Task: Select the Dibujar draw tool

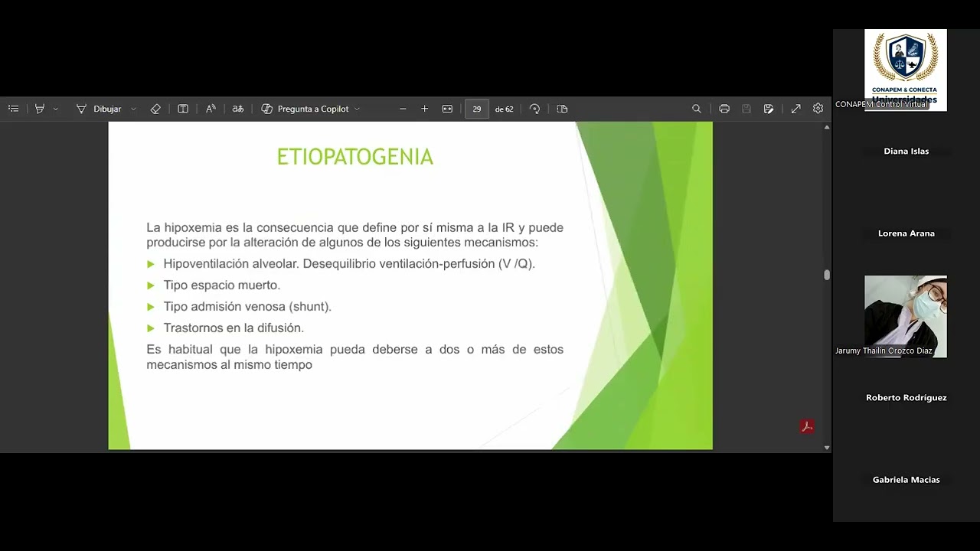Action: pyautogui.click(x=99, y=109)
